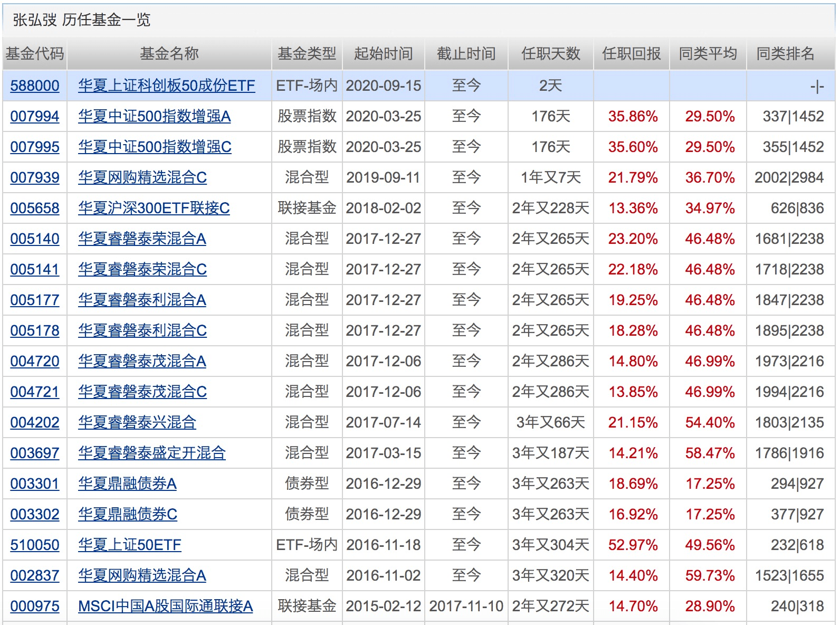Open fund code link 000975

point(35,606)
